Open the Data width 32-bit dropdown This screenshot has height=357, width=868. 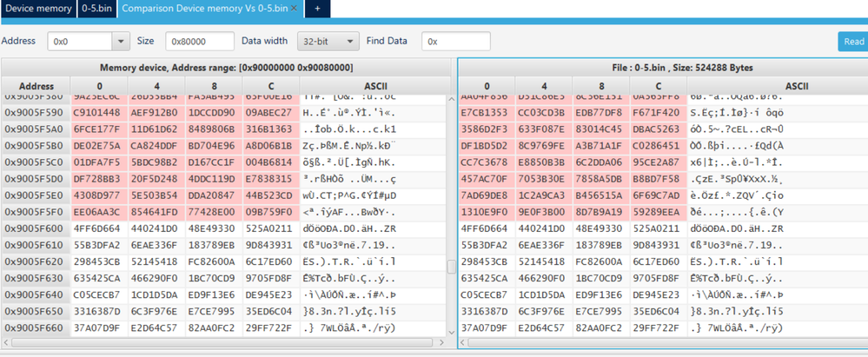328,41
